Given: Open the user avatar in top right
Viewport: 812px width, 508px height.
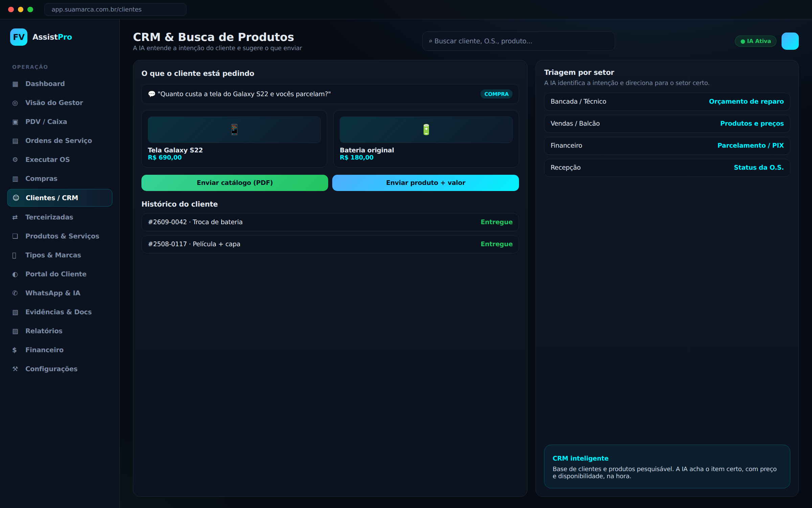Looking at the screenshot, I should pos(790,41).
